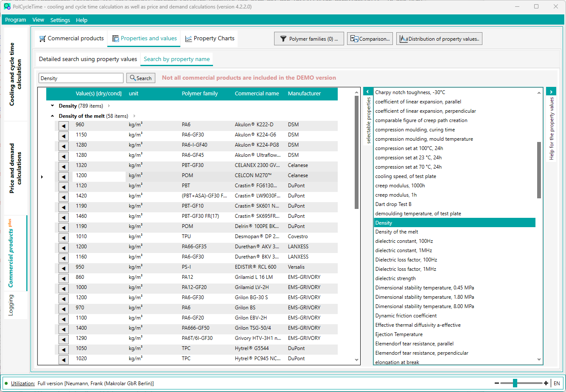This screenshot has height=392, width=566.
Task: Click the Utilization link in status bar
Action: coord(23,384)
